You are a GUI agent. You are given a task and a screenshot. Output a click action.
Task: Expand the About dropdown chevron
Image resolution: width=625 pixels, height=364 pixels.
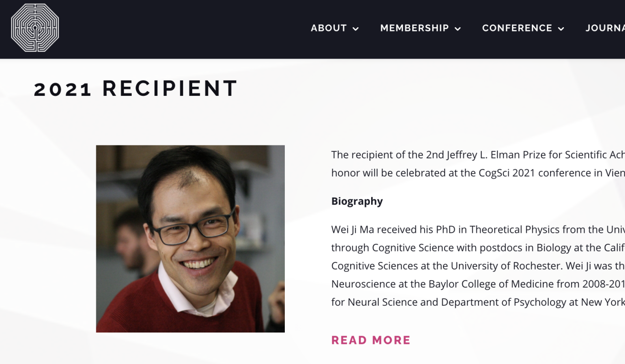click(x=355, y=29)
